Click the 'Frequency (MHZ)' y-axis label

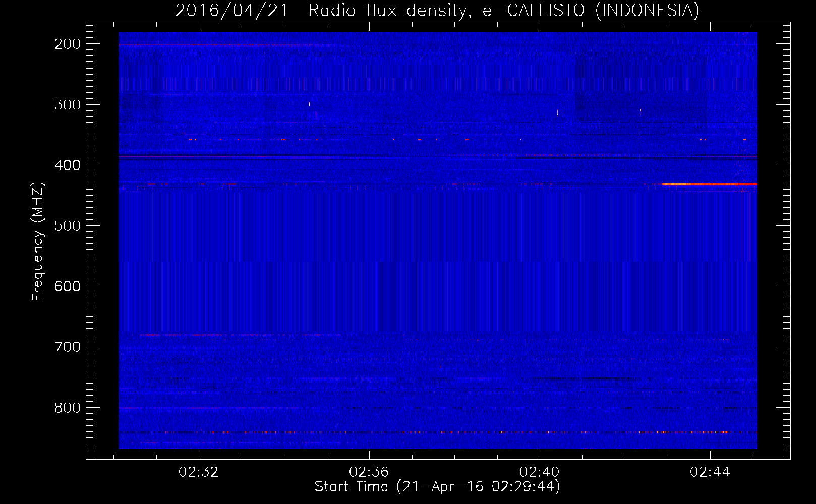pyautogui.click(x=38, y=242)
